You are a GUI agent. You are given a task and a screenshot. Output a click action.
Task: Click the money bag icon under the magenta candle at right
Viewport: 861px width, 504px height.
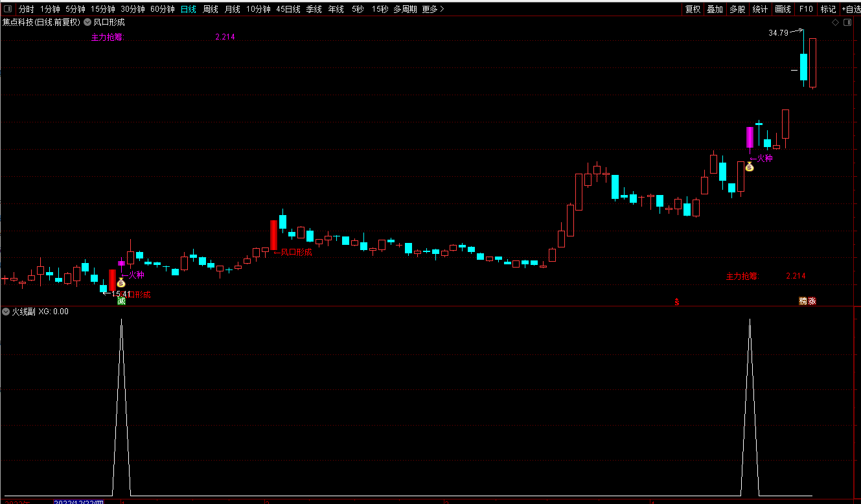point(750,166)
